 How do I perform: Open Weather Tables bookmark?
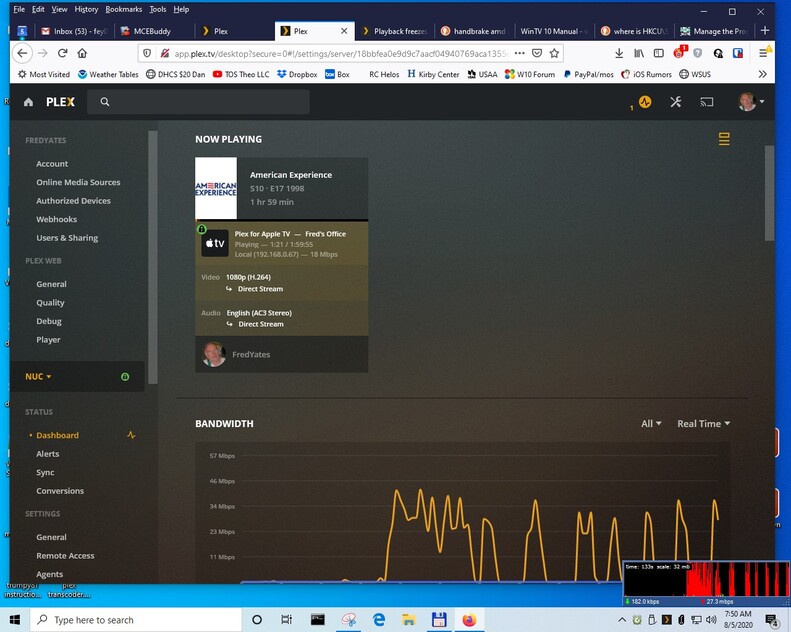tap(108, 74)
